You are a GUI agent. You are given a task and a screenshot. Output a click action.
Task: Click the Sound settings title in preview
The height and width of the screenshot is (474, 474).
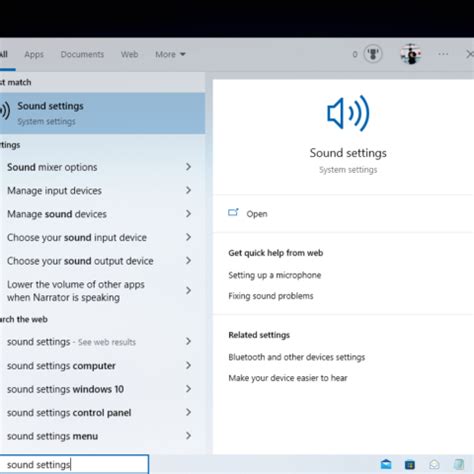tap(348, 153)
